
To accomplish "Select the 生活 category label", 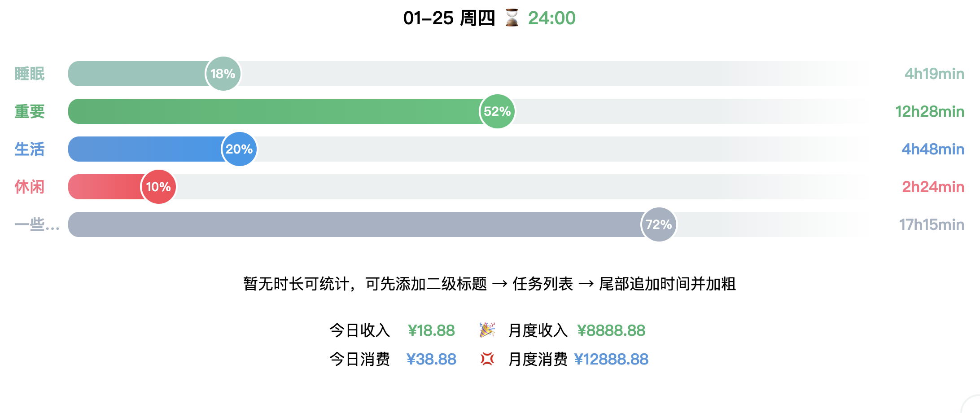I will click(x=30, y=149).
